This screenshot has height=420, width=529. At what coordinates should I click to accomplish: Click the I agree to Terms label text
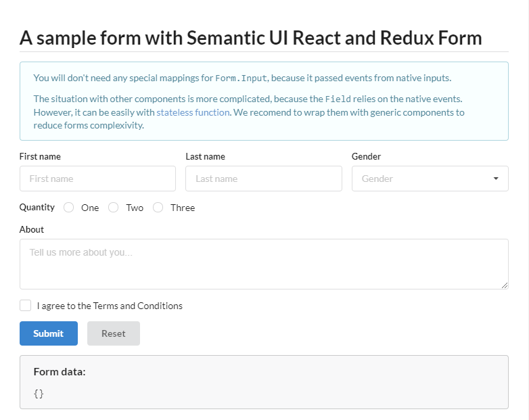[110, 306]
